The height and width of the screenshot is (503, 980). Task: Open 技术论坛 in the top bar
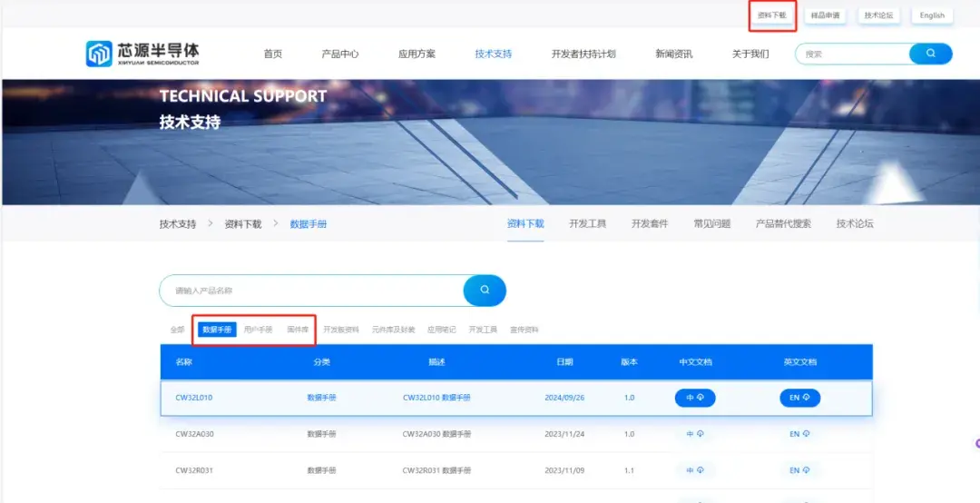pos(878,15)
